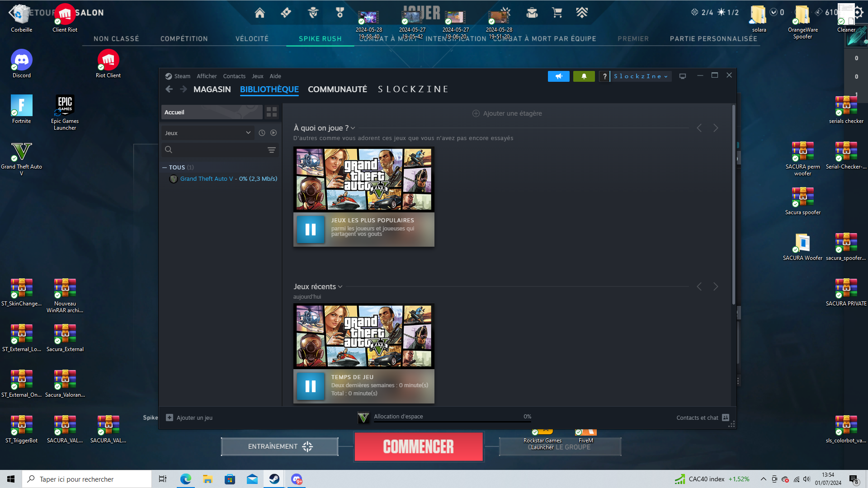Screen dimensions: 868x488
Task: Open the Aide menu
Action: tap(275, 76)
